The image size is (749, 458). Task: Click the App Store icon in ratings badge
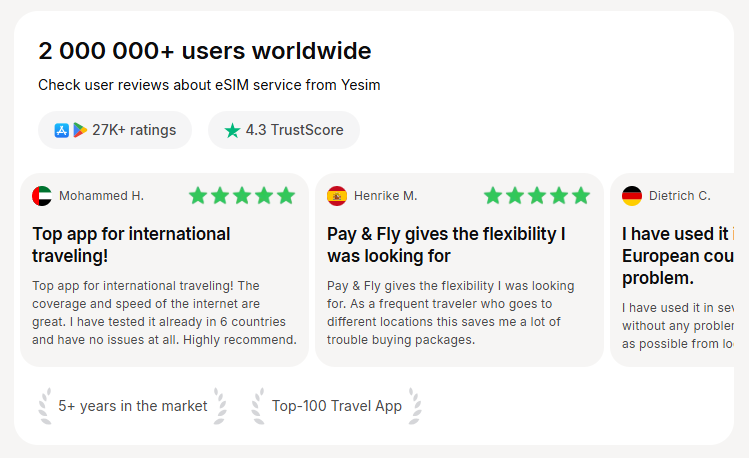62,130
